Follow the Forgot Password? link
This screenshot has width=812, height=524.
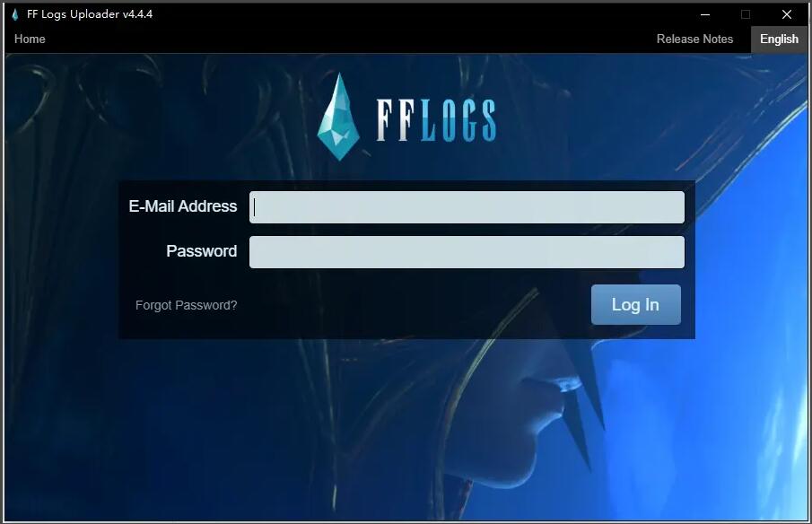pyautogui.click(x=186, y=305)
